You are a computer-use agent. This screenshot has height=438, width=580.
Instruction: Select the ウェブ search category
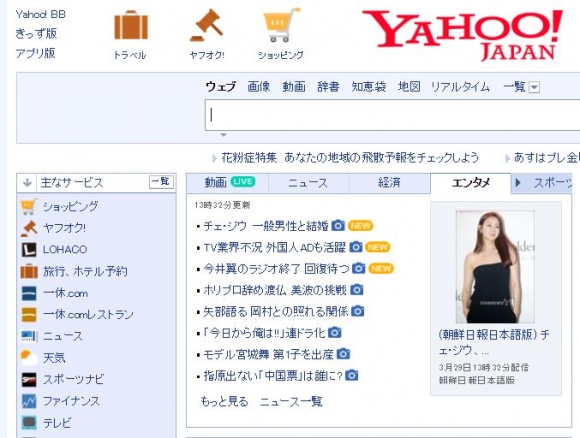220,87
